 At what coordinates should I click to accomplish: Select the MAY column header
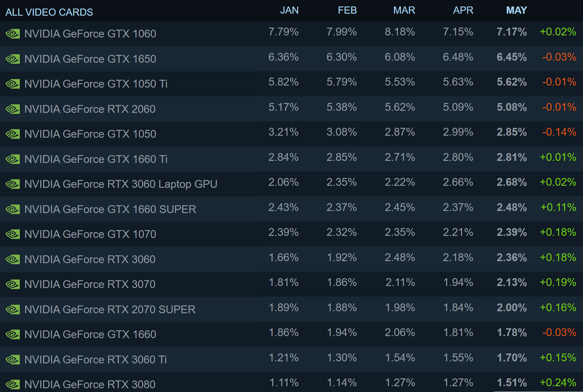[x=516, y=10]
